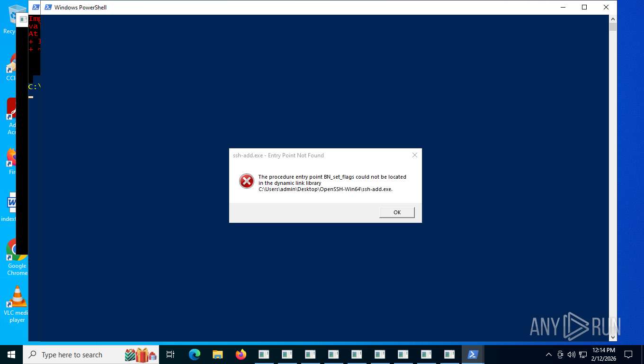
Task: Select the Firefox desktop shortcut
Action: (10, 161)
